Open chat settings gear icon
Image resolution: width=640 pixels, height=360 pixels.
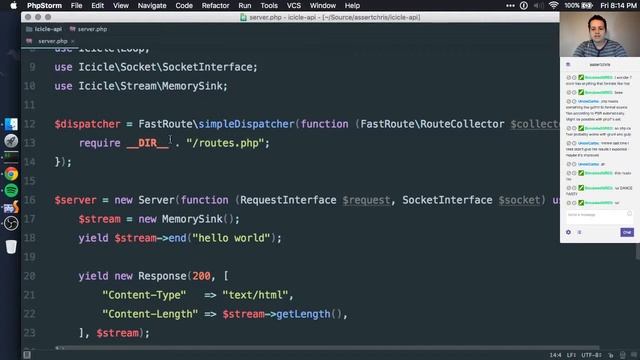tap(569, 232)
